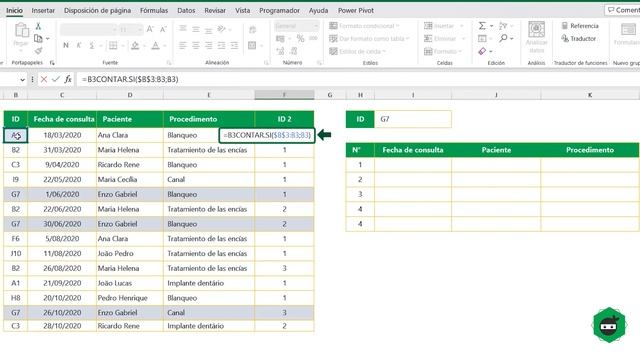Cancel formula entry with X
The width and height of the screenshot is (640, 360).
coord(44,79)
